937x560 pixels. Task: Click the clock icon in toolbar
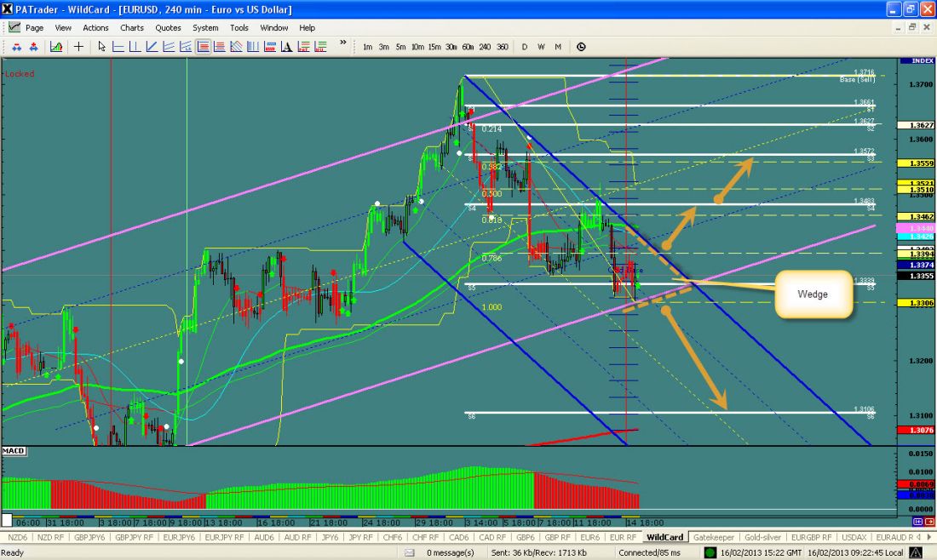[581, 47]
